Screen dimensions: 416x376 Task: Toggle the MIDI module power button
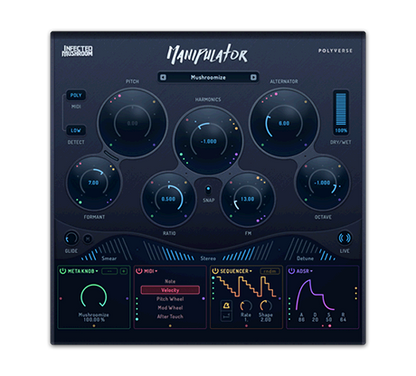pyautogui.click(x=139, y=271)
